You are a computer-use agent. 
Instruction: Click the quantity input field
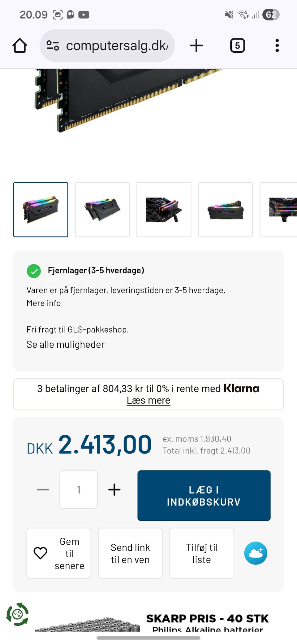click(x=79, y=490)
